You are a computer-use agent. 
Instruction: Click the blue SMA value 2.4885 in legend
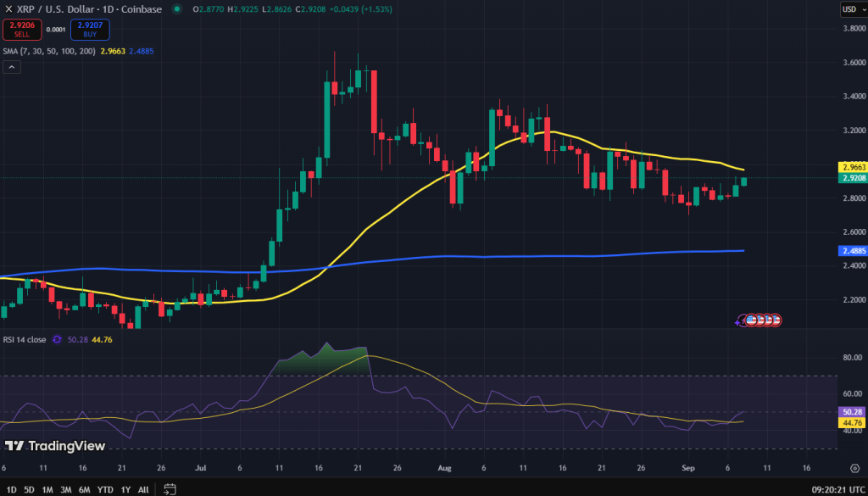click(x=142, y=51)
